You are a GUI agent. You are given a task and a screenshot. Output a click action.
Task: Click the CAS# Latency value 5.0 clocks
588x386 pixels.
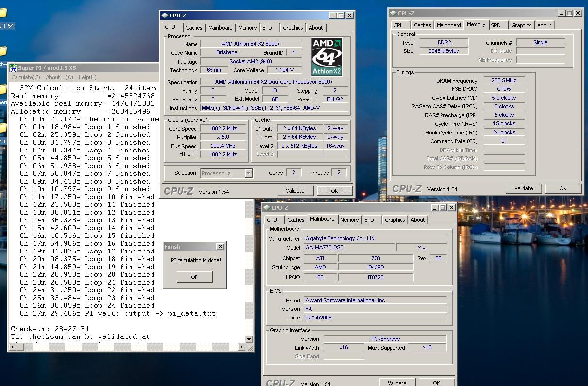pos(504,98)
